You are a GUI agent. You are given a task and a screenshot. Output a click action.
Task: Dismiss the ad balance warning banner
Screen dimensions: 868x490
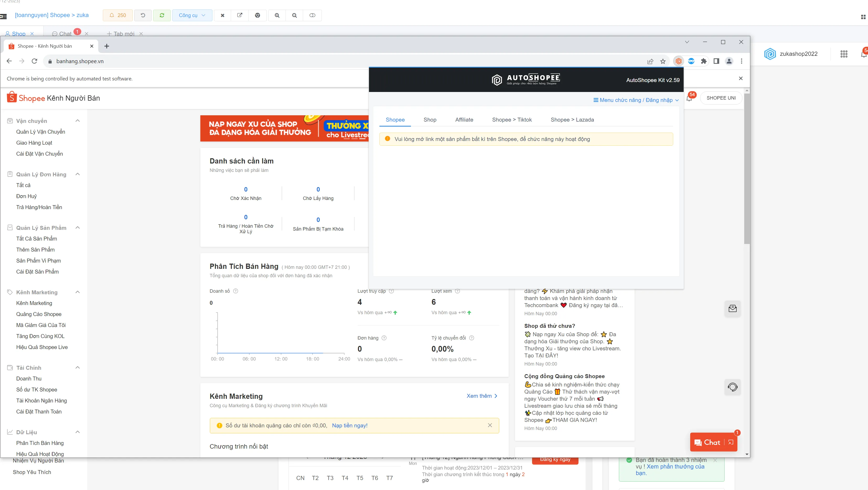coord(490,425)
